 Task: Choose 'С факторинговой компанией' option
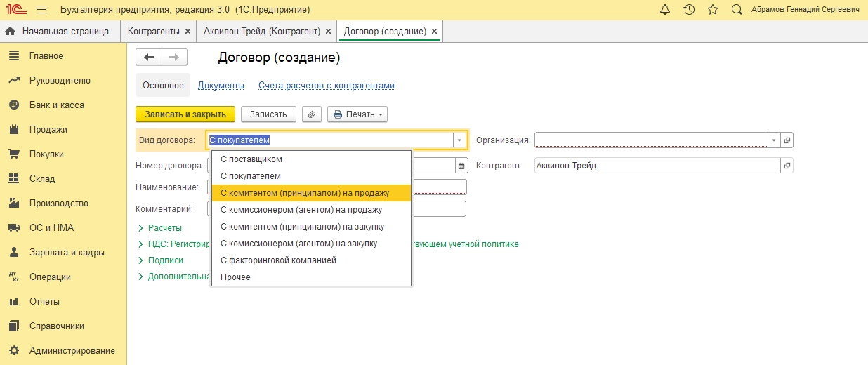pos(278,260)
